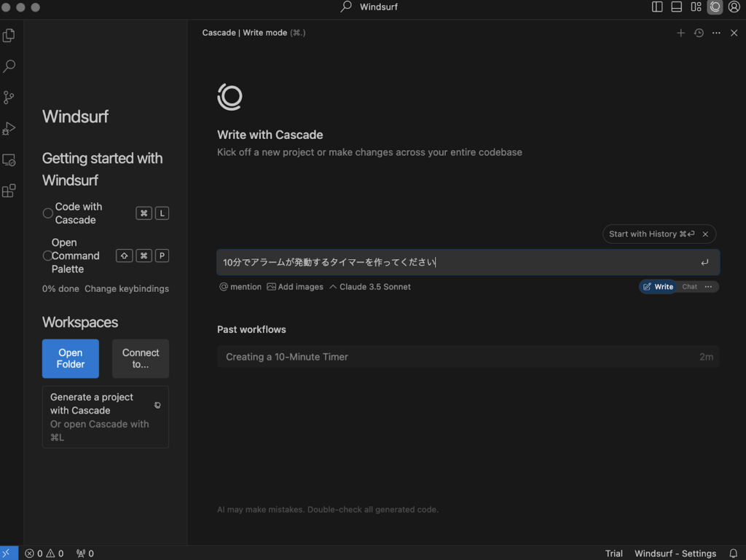Screen dimensions: 746x560
Task: Select the Code with Cascade step radio
Action: (x=47, y=213)
